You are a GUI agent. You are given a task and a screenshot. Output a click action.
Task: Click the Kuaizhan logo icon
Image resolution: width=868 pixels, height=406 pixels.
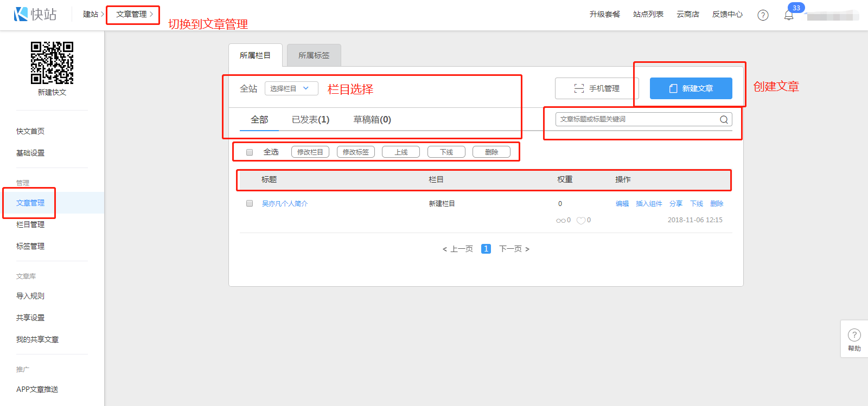pos(21,14)
